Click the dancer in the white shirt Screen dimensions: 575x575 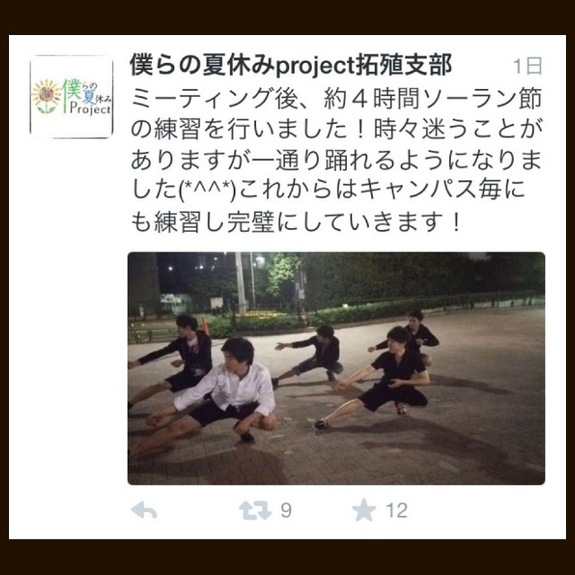coord(216,394)
